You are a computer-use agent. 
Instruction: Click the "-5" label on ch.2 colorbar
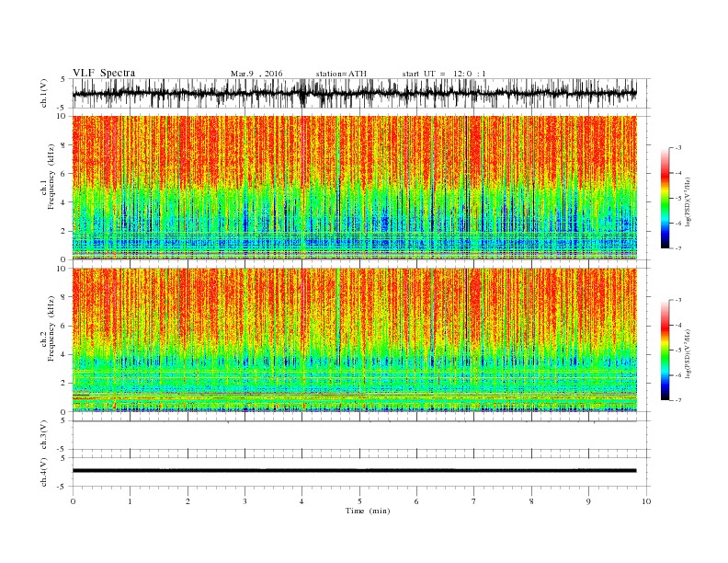point(677,350)
